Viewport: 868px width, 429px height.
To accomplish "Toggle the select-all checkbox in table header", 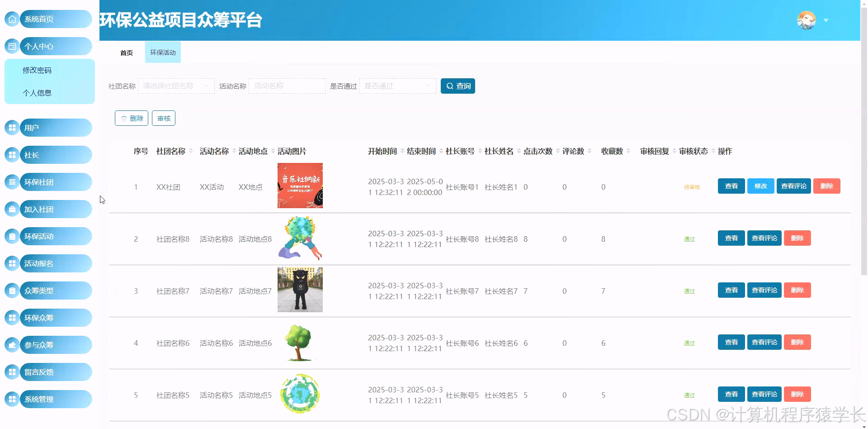I will (x=114, y=151).
